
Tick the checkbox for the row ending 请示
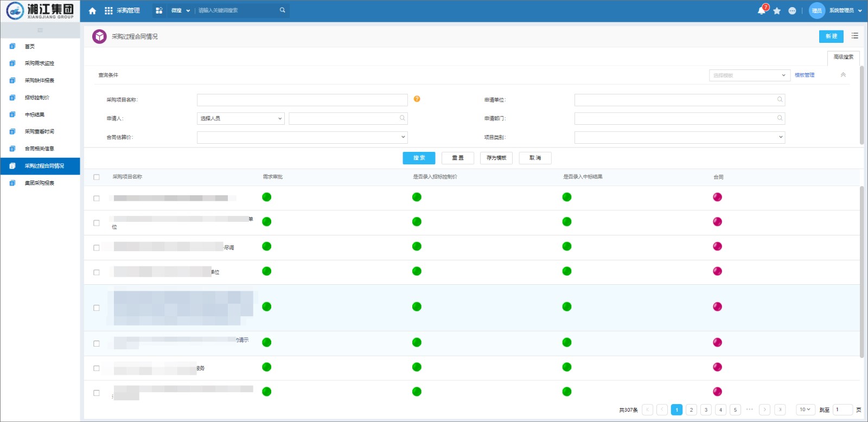point(97,343)
